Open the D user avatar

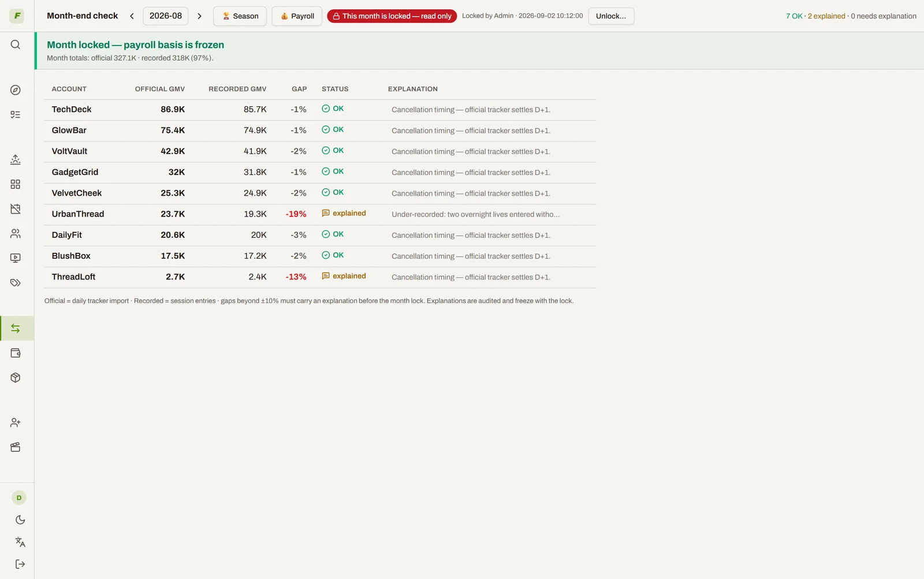(x=19, y=498)
